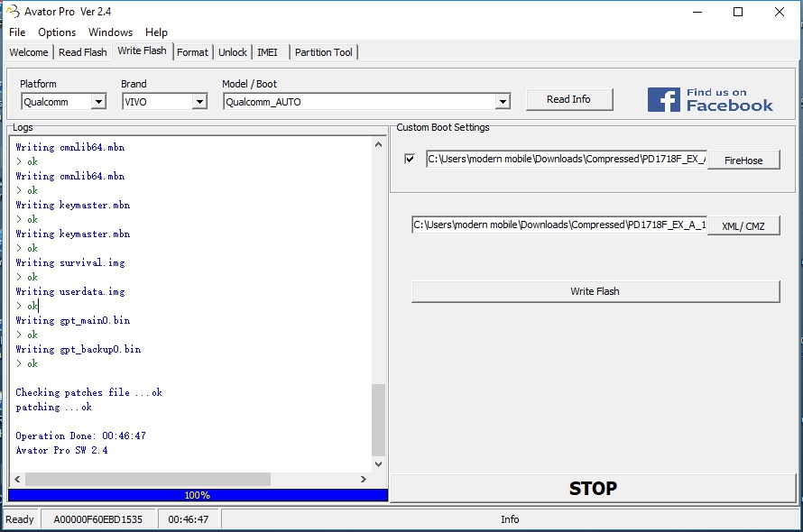Open the Windows menu

pos(110,32)
